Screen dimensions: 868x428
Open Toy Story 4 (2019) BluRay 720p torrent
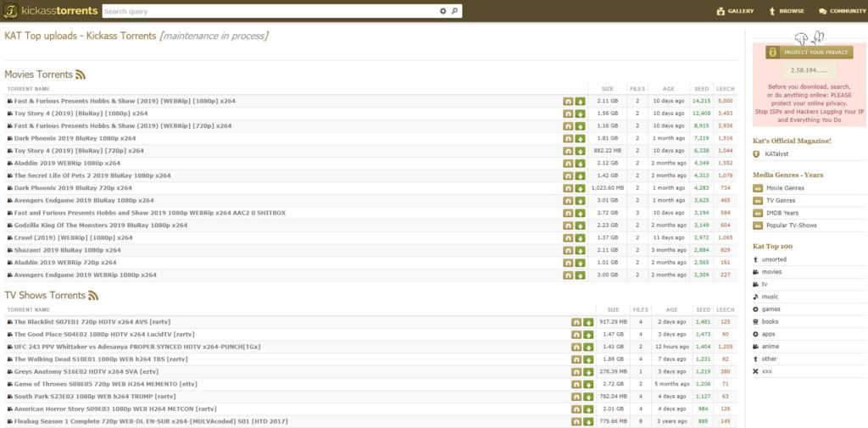point(79,151)
